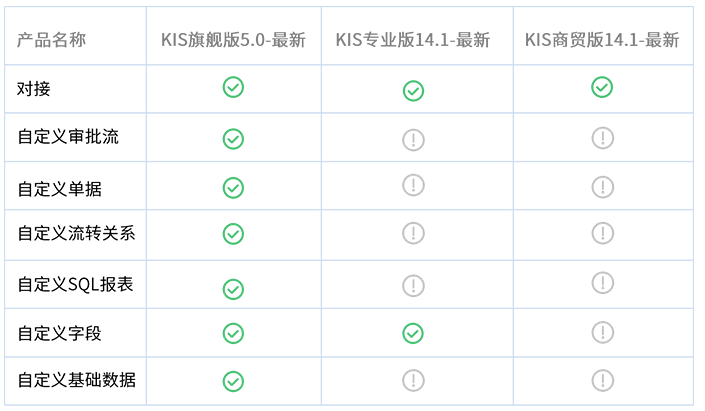Select the KIS商贸版14.1-最新 column header
The width and height of the screenshot is (705, 411).
point(602,40)
